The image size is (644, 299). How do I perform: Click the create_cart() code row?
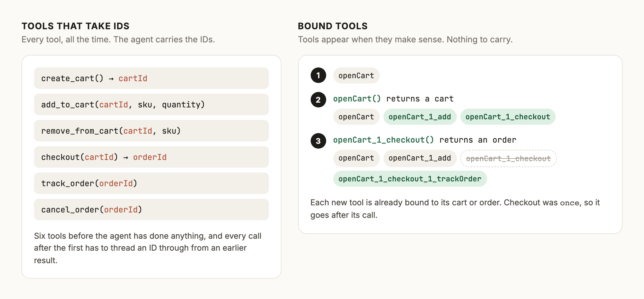[151, 78]
